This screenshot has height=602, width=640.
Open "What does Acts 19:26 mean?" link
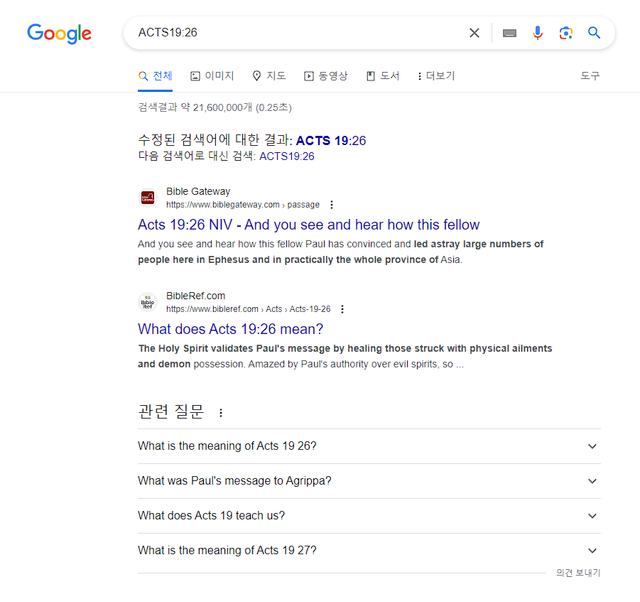click(230, 329)
